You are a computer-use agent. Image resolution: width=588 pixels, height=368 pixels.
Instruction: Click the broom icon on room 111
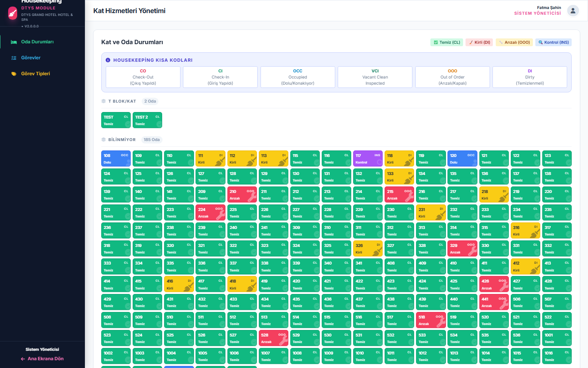[220, 162]
